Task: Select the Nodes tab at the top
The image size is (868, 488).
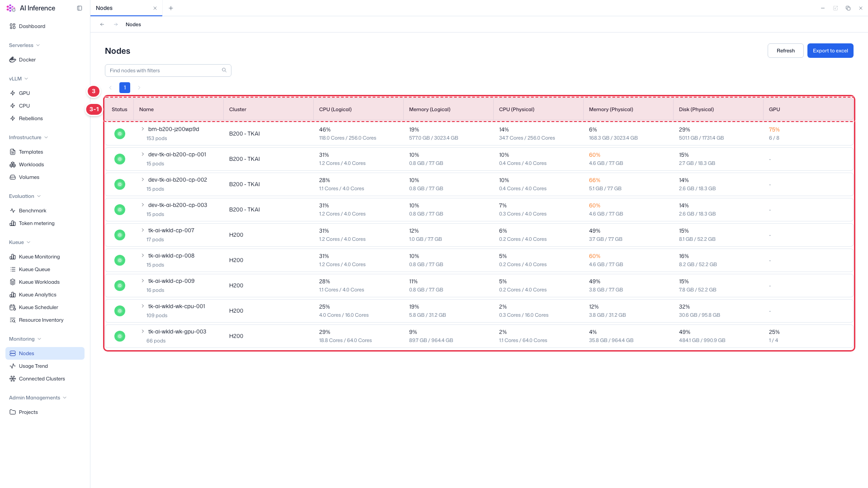Action: coord(126,8)
